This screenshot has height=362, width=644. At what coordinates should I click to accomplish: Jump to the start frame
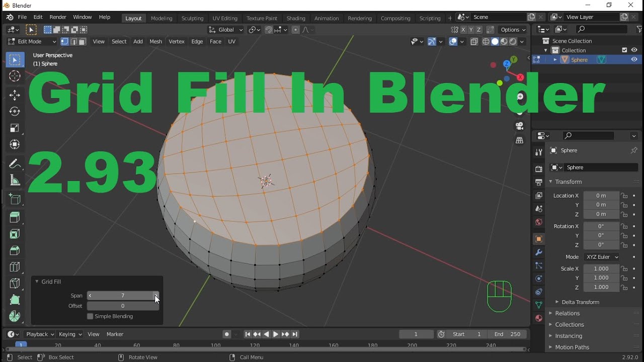(x=248, y=334)
